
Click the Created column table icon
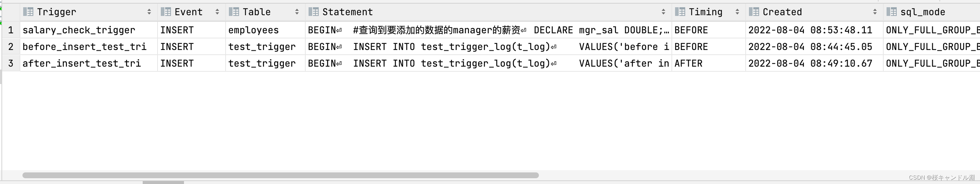(754, 12)
